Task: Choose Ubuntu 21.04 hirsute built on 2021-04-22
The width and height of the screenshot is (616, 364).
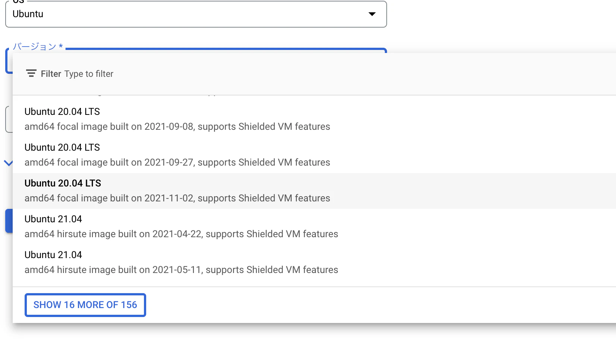Action: [314, 226]
